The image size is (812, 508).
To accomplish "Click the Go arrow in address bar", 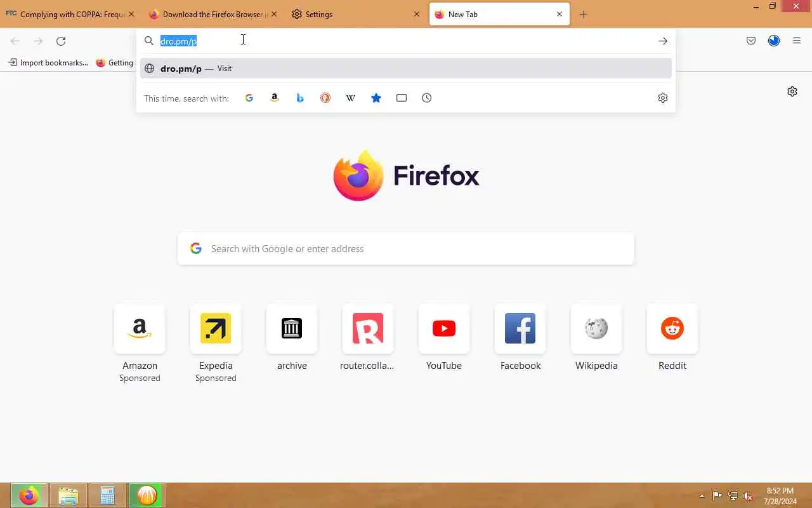I will 663,41.
